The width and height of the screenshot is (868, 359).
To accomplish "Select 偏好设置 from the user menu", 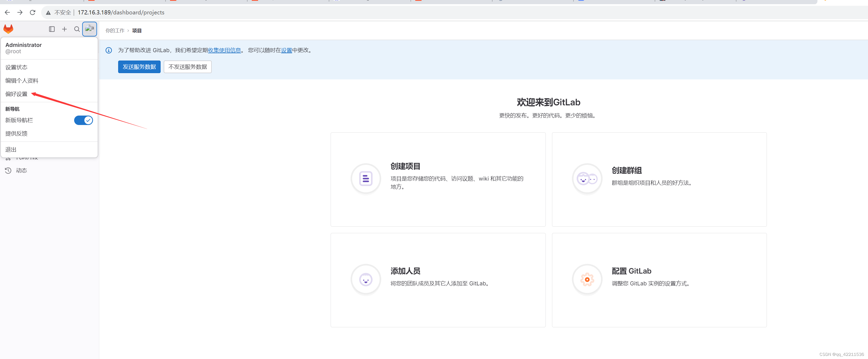I will click(x=17, y=94).
